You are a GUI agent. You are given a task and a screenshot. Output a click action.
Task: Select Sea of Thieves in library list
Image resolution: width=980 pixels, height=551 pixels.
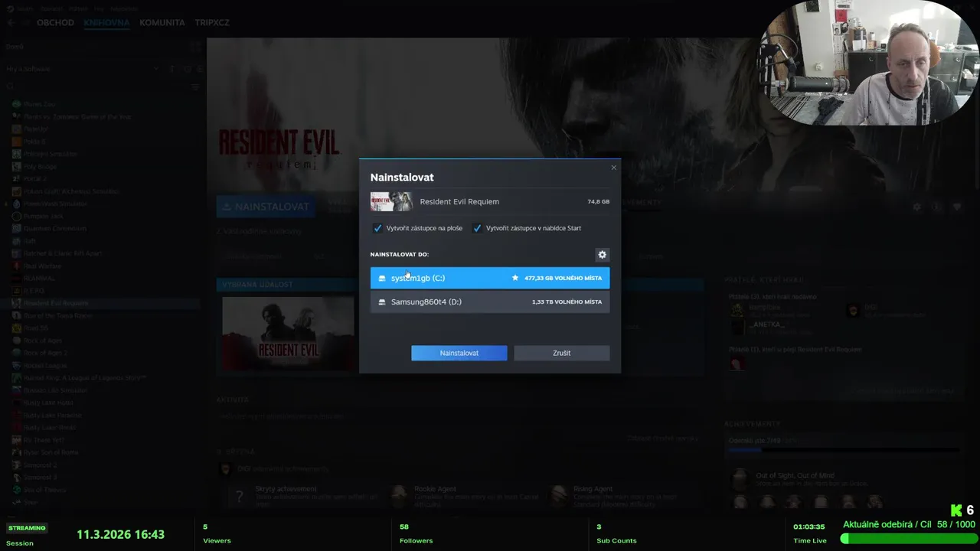(44, 490)
